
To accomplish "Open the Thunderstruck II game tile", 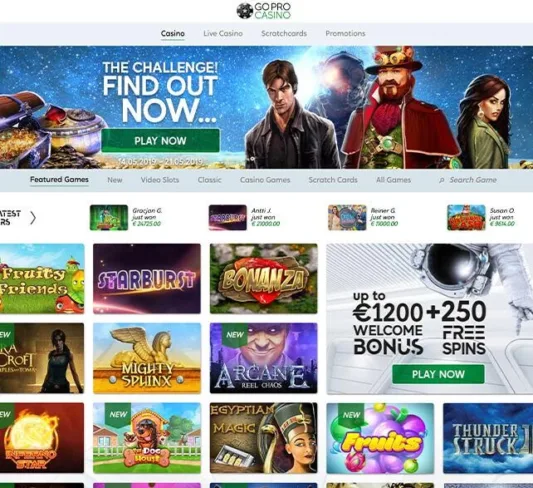I will (488, 438).
